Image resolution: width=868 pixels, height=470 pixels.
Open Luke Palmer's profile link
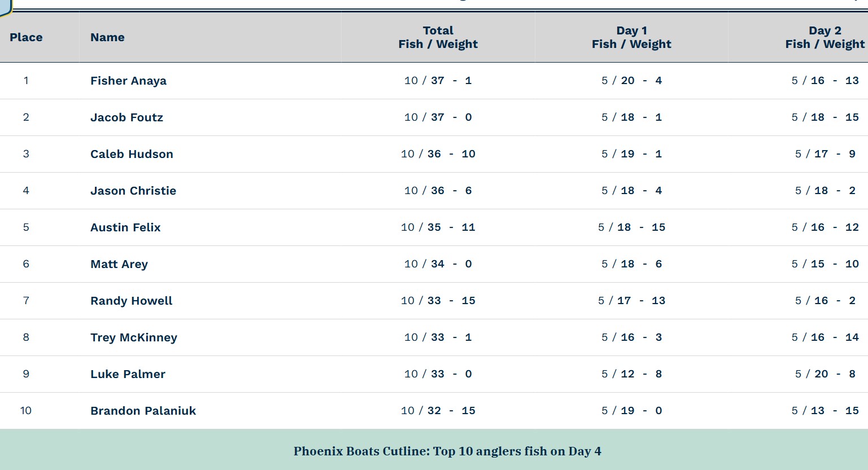[x=128, y=374]
